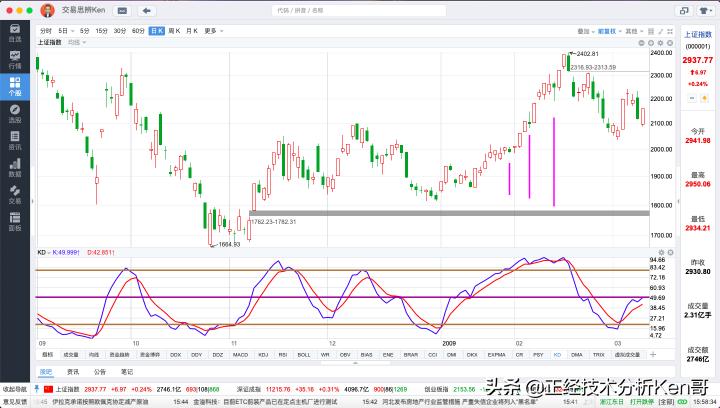720x408 pixels.
Task: Switch to 60分 chart period
Action: click(138, 31)
